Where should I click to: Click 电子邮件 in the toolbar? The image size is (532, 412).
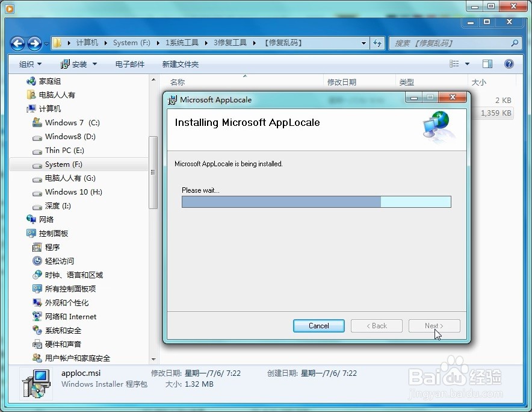[129, 64]
